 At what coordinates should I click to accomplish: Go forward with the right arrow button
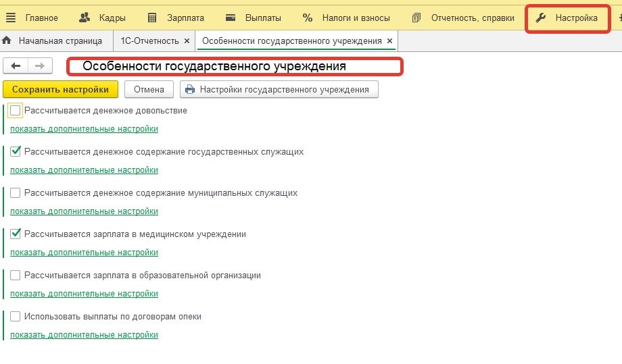[39, 66]
